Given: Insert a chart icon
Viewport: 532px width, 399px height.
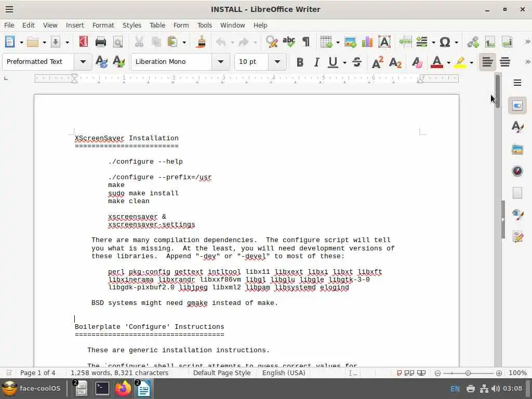Looking at the screenshot, I should (x=367, y=42).
